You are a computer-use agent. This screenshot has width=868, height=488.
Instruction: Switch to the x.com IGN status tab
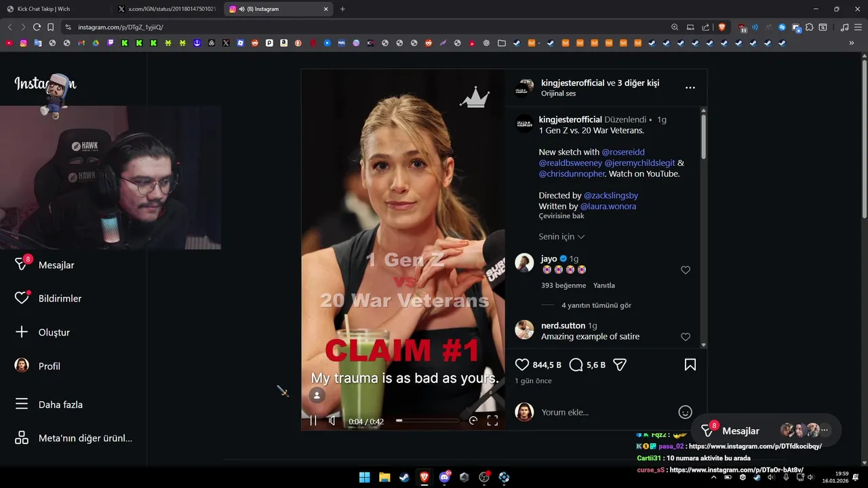coord(166,9)
